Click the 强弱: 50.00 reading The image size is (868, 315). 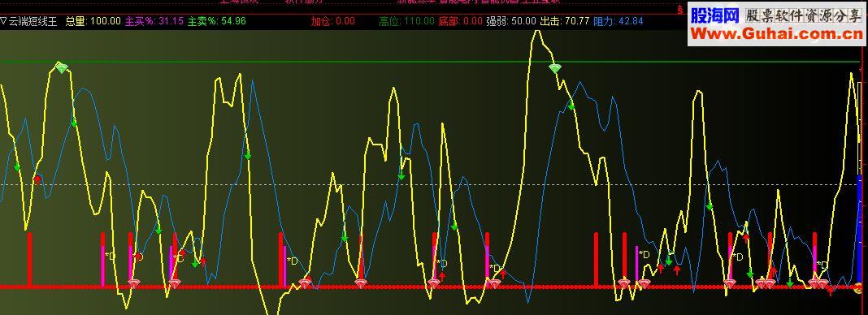click(x=511, y=22)
